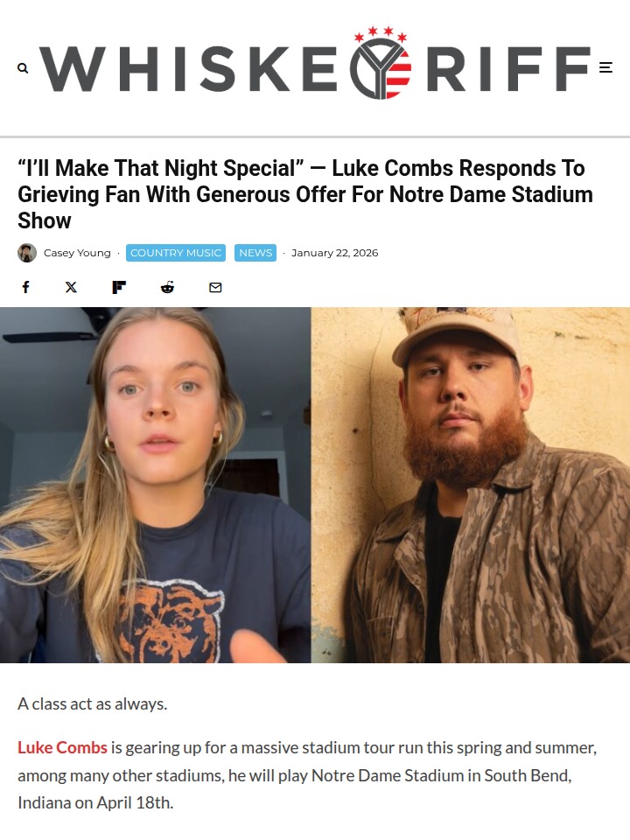The width and height of the screenshot is (630, 840).
Task: Share article via email envelope icon
Action: pyautogui.click(x=215, y=288)
